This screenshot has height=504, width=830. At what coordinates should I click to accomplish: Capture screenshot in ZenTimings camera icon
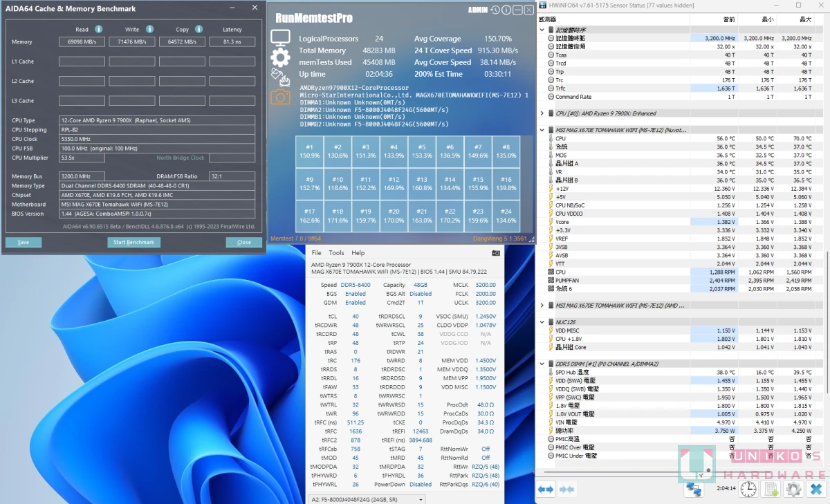coord(495,253)
